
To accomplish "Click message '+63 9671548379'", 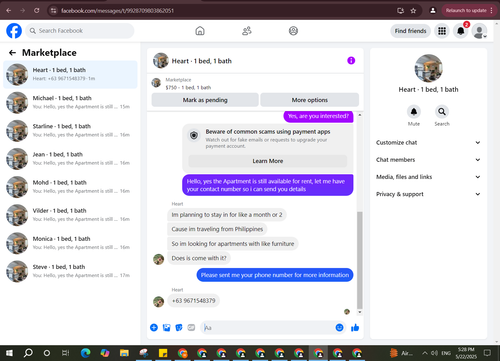I will pos(194,301).
